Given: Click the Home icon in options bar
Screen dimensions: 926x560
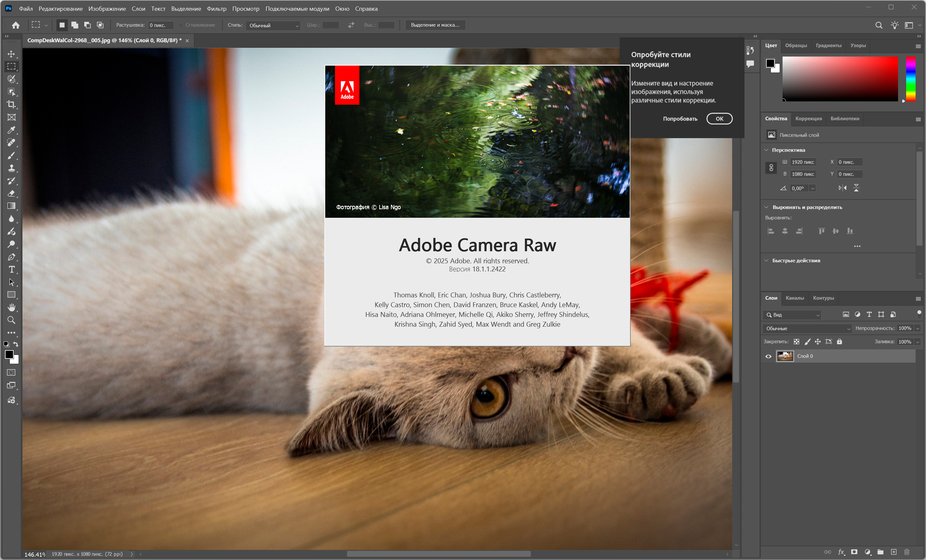Looking at the screenshot, I should pos(15,25).
